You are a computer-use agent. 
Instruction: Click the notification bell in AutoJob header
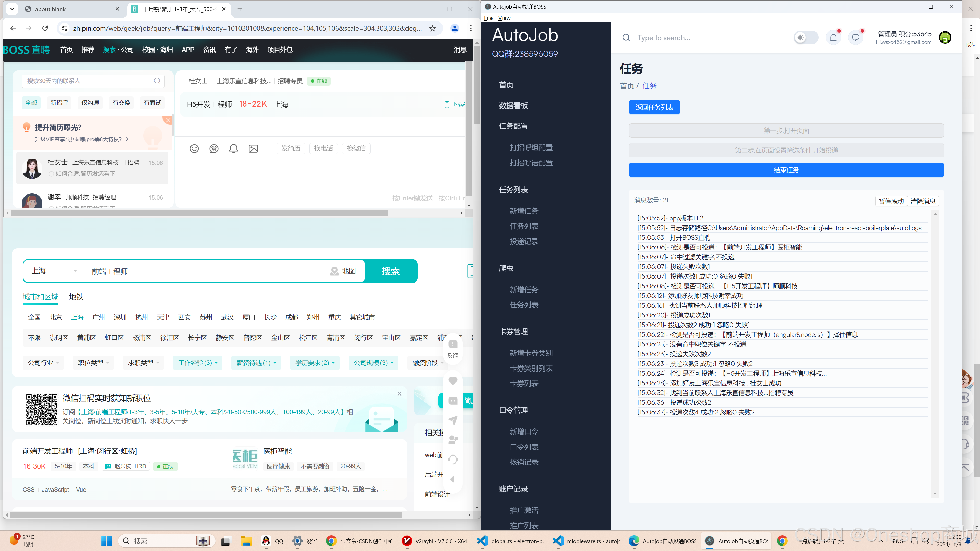[x=833, y=38]
